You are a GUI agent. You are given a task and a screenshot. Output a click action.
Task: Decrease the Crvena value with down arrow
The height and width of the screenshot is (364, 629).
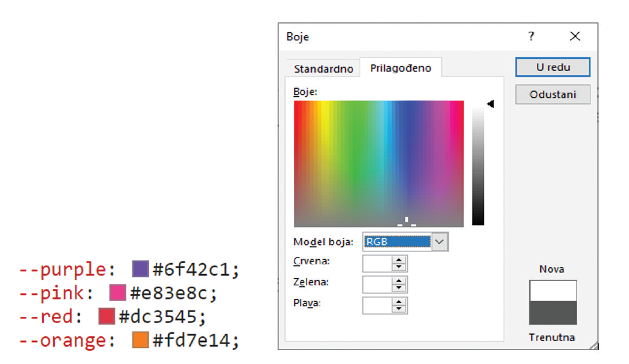tap(399, 267)
